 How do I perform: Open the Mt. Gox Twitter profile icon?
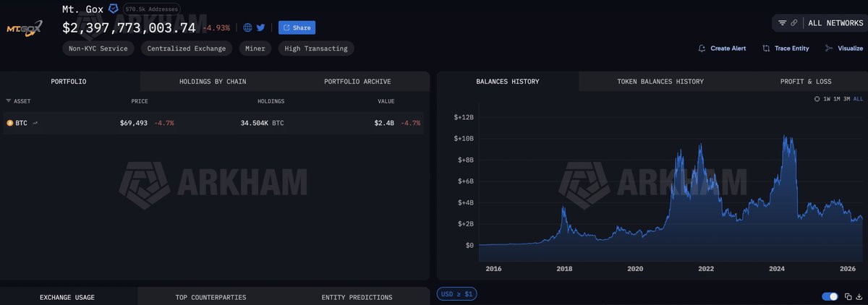260,27
